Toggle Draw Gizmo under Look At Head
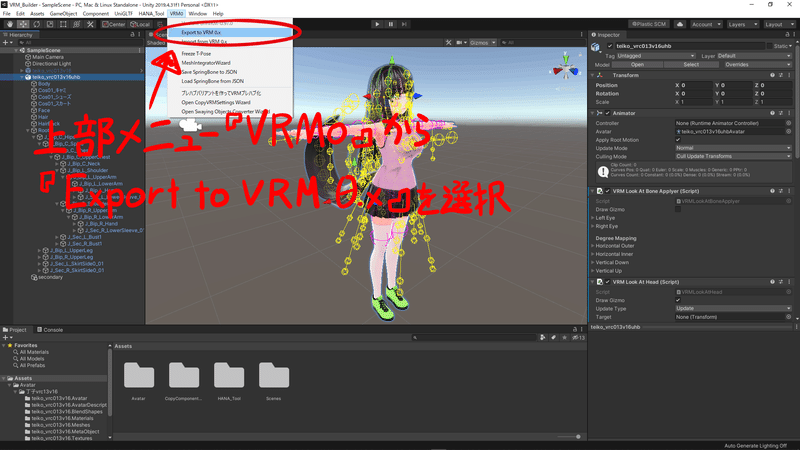The height and width of the screenshot is (450, 800). tap(678, 300)
